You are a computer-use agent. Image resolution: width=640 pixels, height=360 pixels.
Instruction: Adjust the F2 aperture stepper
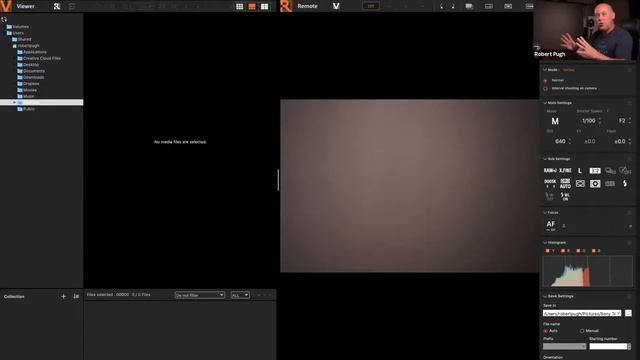(630, 121)
